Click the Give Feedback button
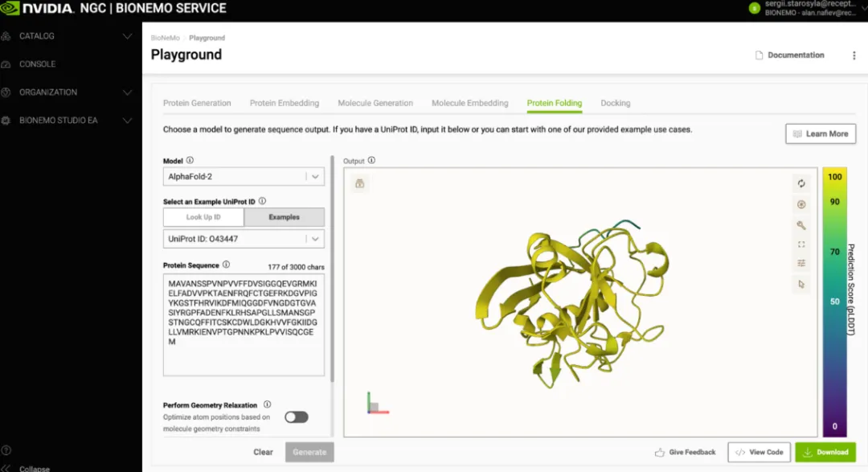Viewport: 868px width, 472px height. tap(686, 452)
